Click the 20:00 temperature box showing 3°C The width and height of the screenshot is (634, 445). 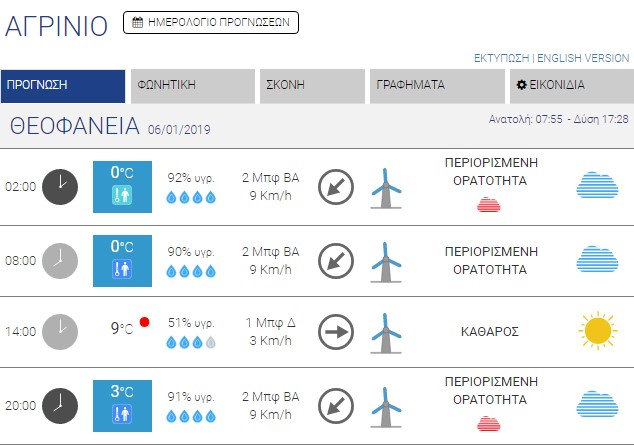(x=120, y=405)
